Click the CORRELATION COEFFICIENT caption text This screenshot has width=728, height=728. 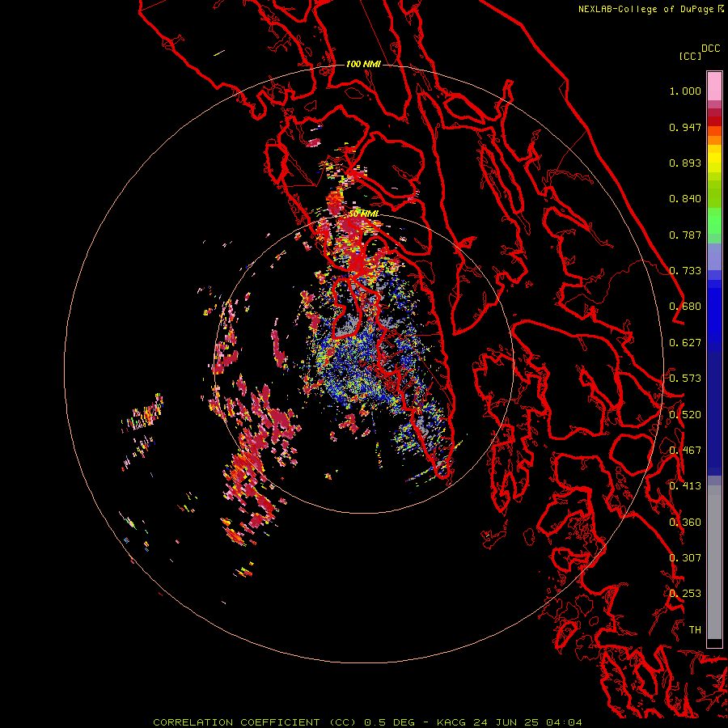[236, 722]
